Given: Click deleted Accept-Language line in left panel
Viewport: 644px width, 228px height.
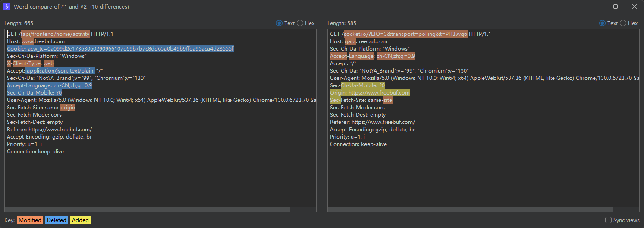Looking at the screenshot, I should [50, 85].
